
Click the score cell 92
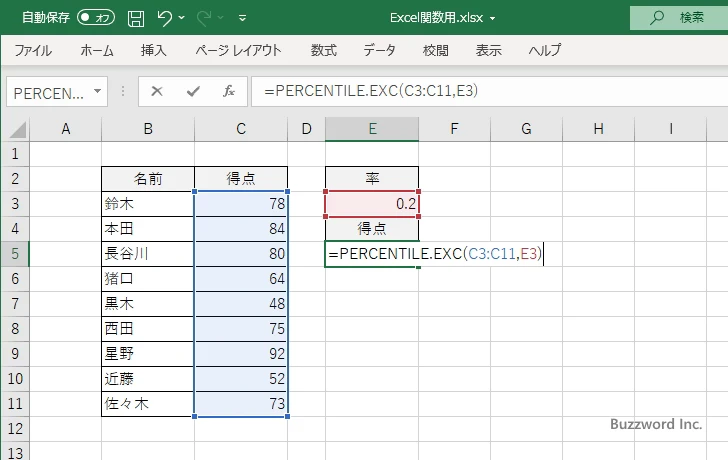(241, 354)
